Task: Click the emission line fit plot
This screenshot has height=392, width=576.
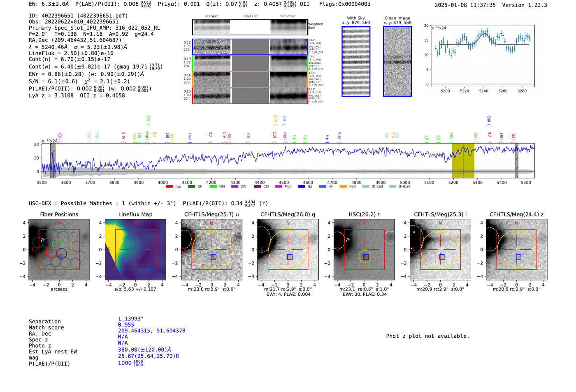Action: (482, 56)
